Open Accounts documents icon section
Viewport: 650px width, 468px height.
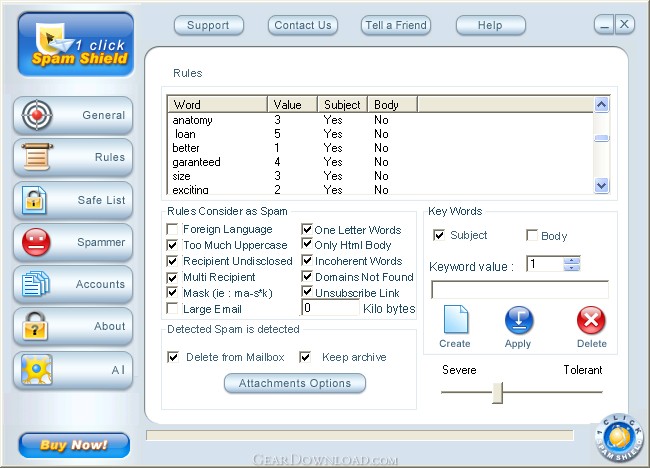click(x=36, y=284)
